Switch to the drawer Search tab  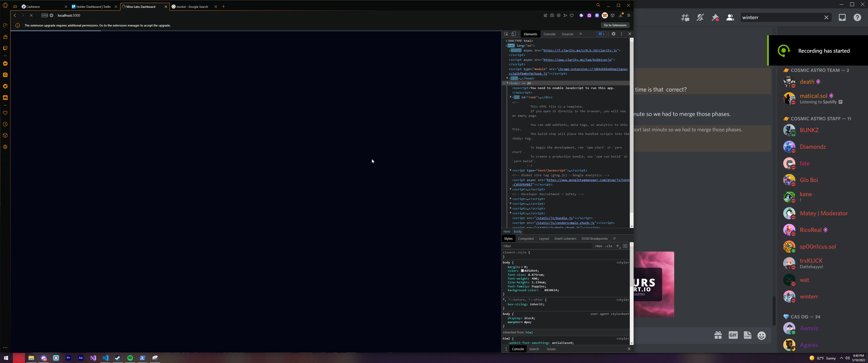[534, 349]
